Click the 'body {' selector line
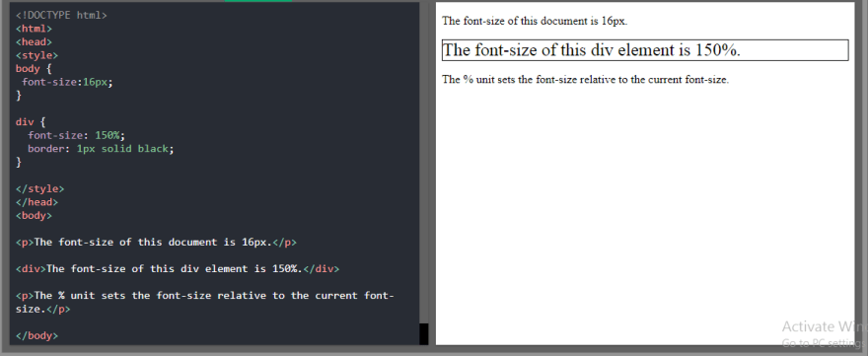The width and height of the screenshot is (868, 356). tap(34, 69)
